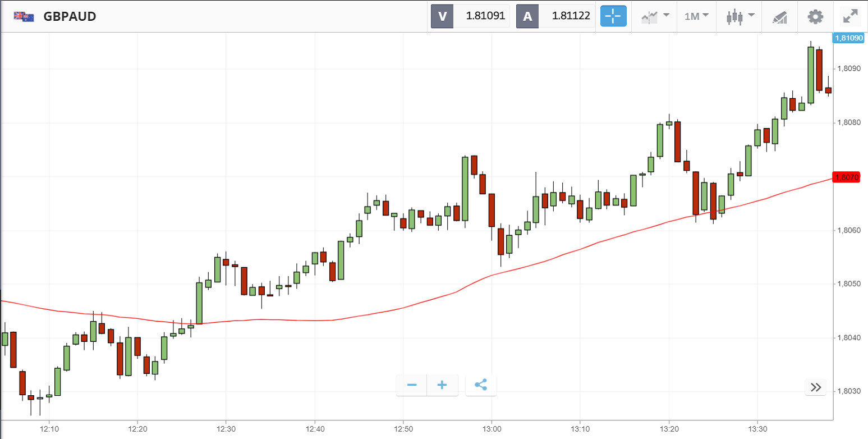Open the 1M timeframe dropdown
This screenshot has height=439, width=868.
tap(696, 16)
